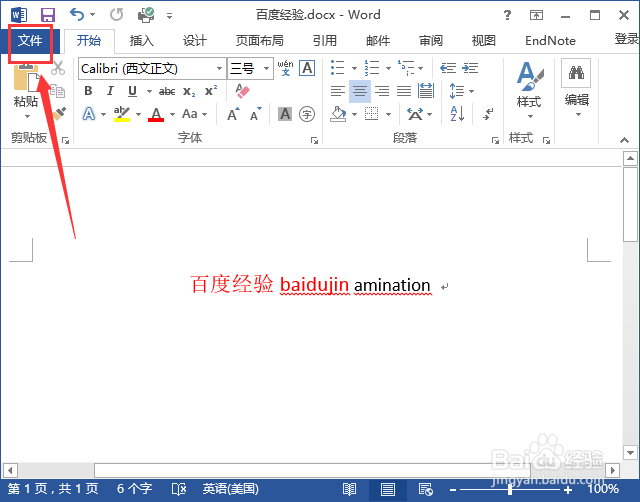
Task: Click the Sort A-Z icon
Action: [x=457, y=114]
